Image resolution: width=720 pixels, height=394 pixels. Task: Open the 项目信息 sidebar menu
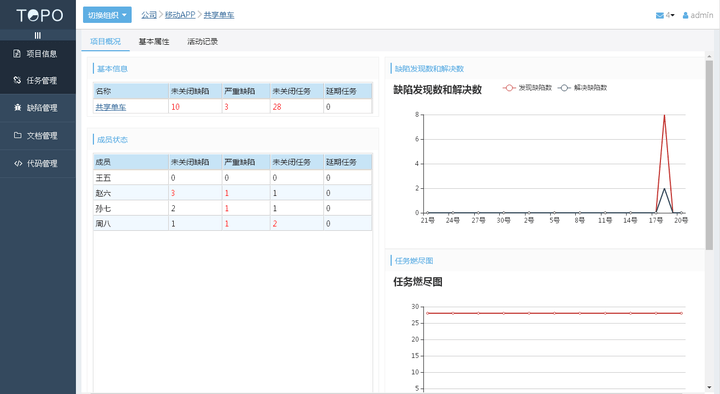click(38, 54)
